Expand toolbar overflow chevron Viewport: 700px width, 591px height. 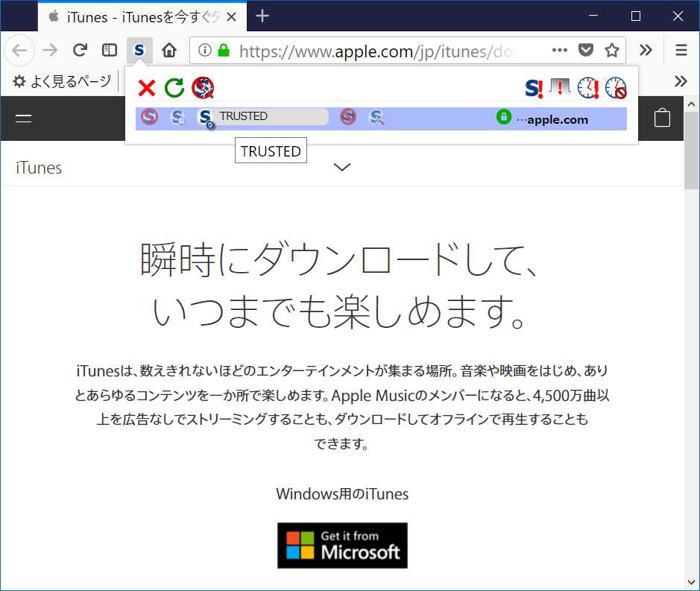(646, 50)
